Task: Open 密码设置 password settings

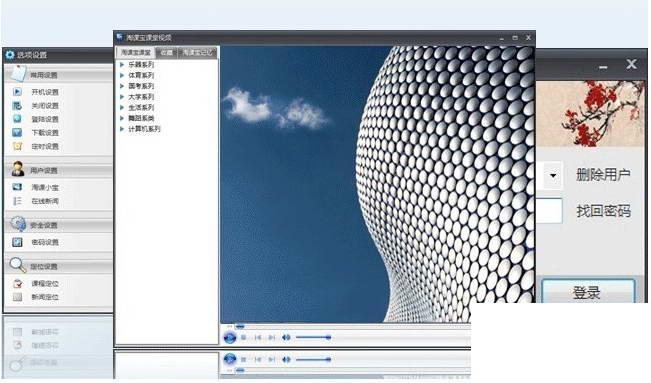Action: point(45,242)
